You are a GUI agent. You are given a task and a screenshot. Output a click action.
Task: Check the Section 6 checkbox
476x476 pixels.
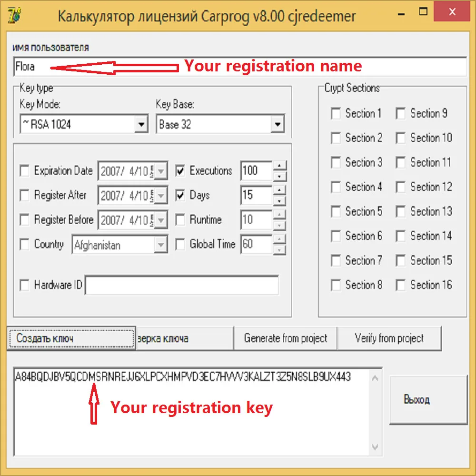click(336, 236)
